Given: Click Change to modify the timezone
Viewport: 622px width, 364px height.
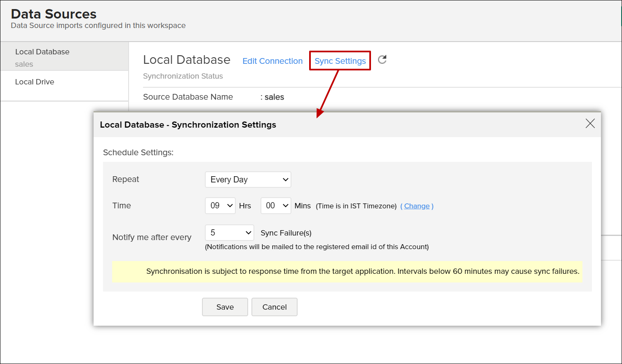Looking at the screenshot, I should [x=417, y=206].
